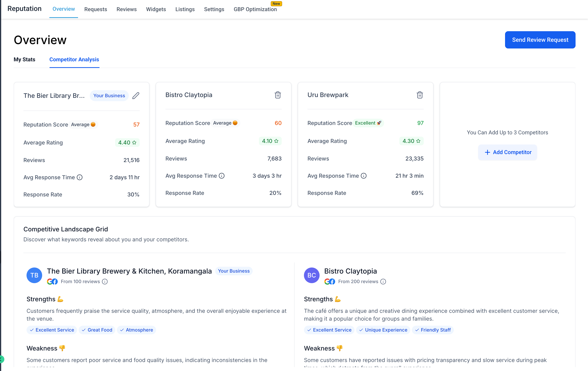Click the info icon beside Bistro Claytopia Avg Response Time
588x371 pixels.
pyautogui.click(x=221, y=176)
